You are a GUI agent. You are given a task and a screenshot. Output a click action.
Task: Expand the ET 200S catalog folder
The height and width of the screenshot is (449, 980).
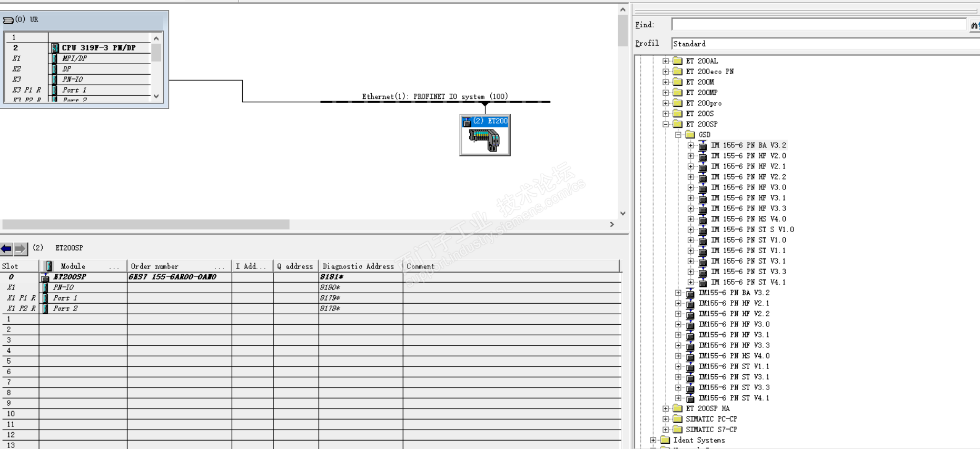pyautogui.click(x=666, y=114)
